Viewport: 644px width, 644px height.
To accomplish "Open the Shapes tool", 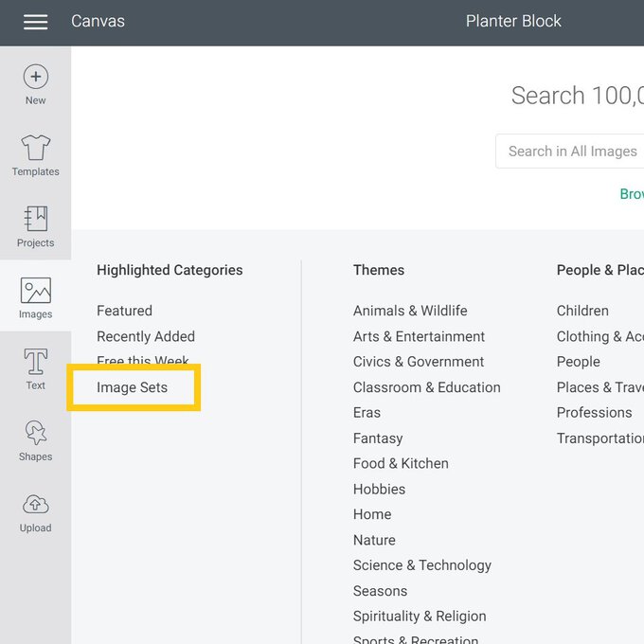I will pyautogui.click(x=35, y=434).
